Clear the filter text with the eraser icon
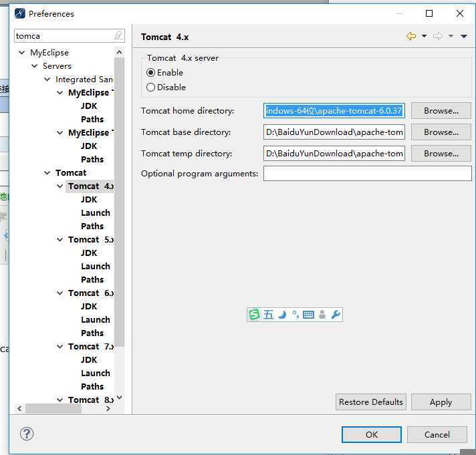 coord(119,36)
